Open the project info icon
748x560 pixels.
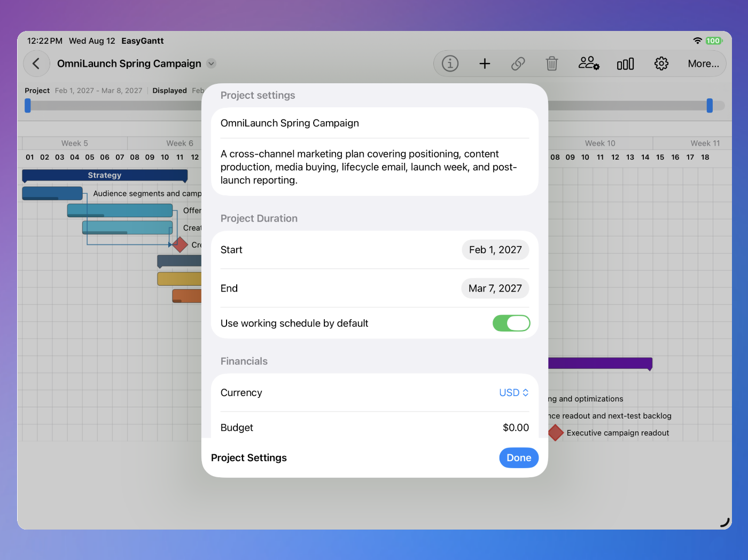[x=450, y=64]
